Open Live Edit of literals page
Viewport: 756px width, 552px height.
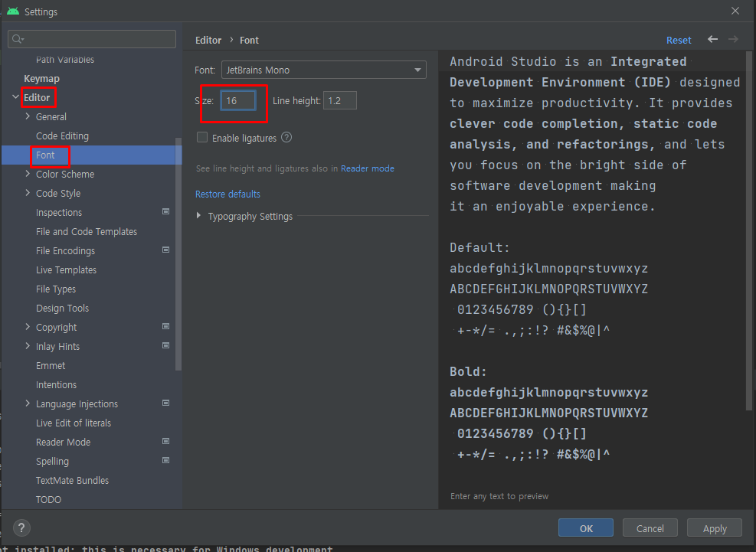pyautogui.click(x=74, y=423)
